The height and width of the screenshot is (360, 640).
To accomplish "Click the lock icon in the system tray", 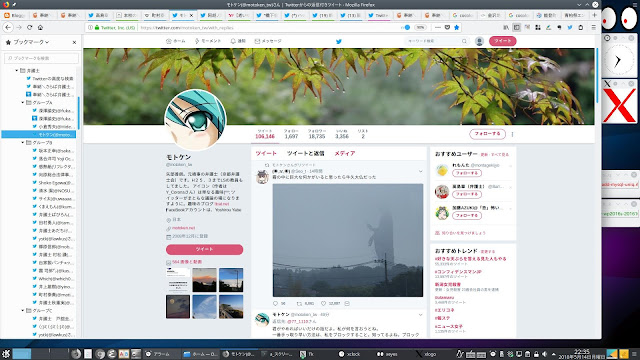I will tap(536, 354).
